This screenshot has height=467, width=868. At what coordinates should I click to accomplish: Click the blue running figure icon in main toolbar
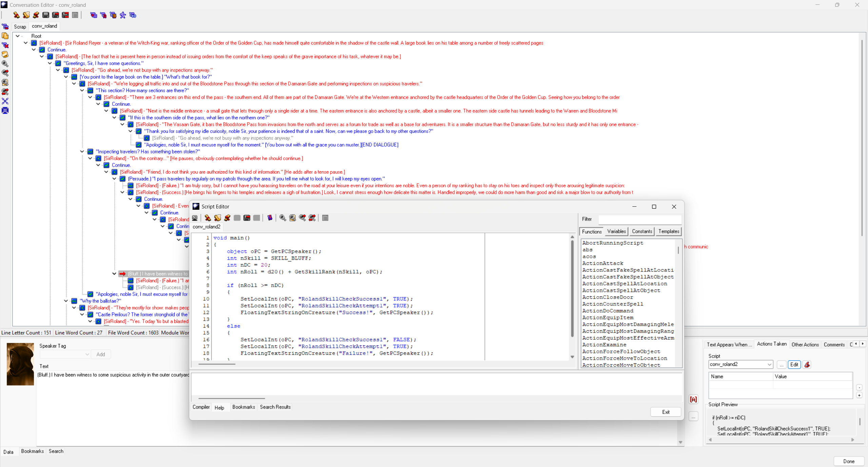click(x=123, y=15)
